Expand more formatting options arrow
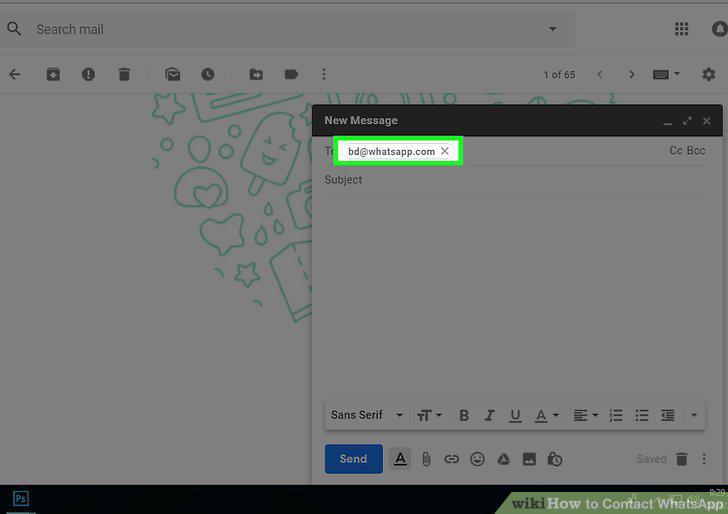This screenshot has height=514, width=728. click(x=694, y=415)
